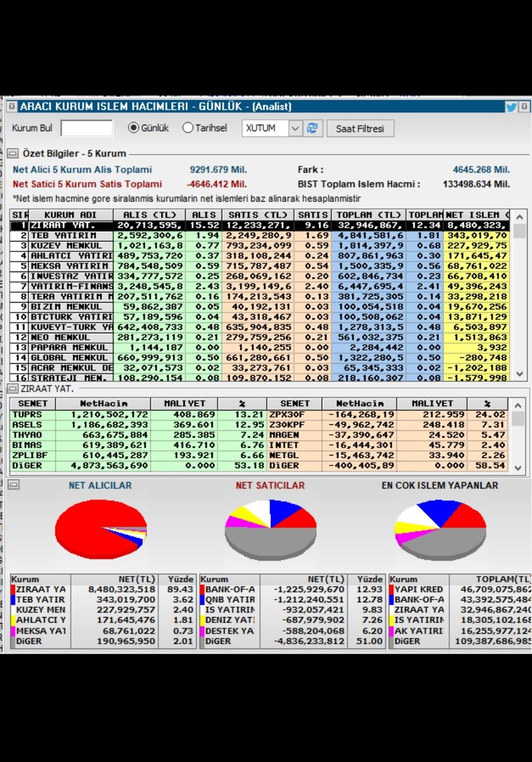Select the BIZIM MENKUL row

(x=260, y=307)
